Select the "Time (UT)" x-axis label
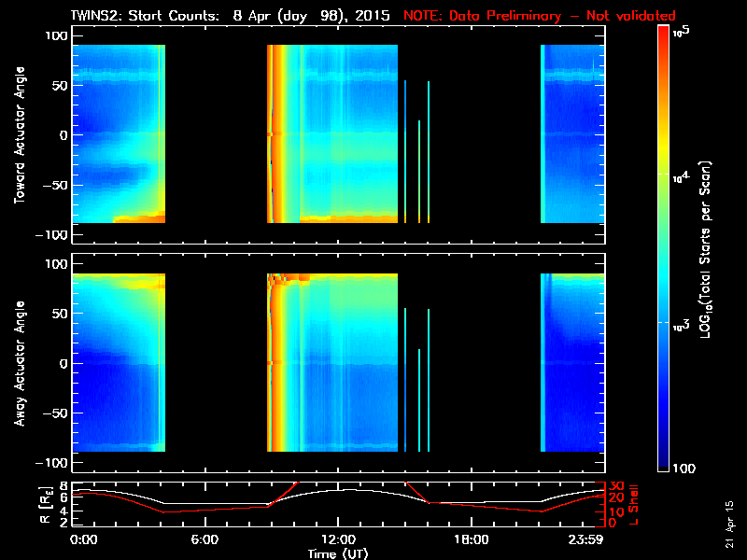Screen dimensions: 747x560 (338, 553)
